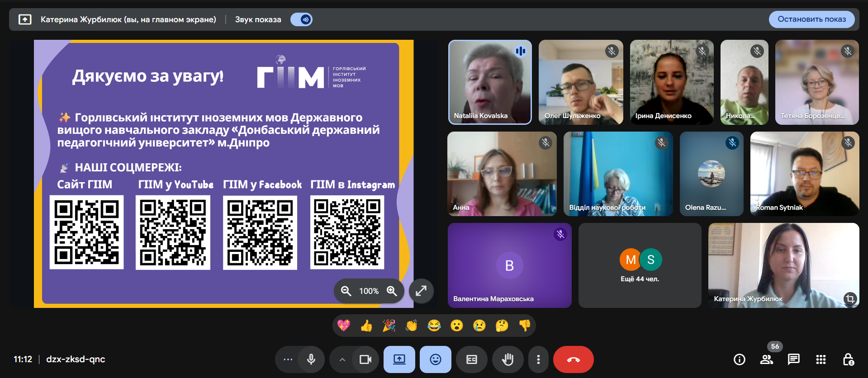Click the Stop presenting button
868x378 pixels.
811,19
